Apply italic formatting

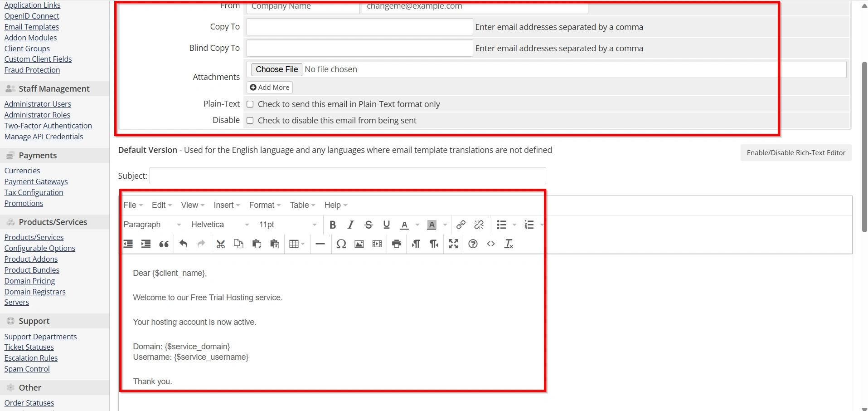coord(350,225)
